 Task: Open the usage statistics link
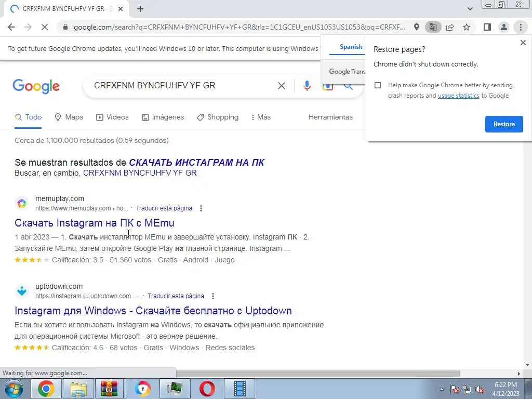458,96
